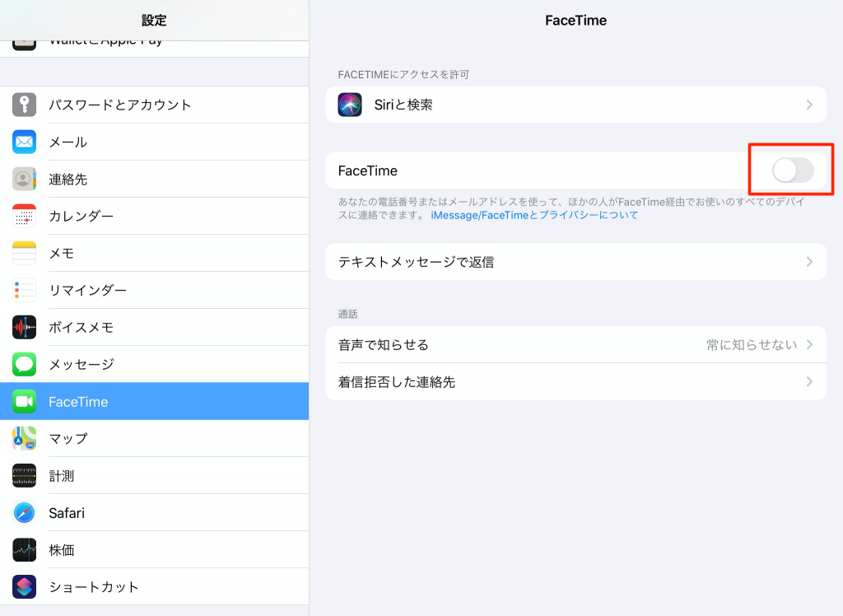The width and height of the screenshot is (843, 616).
Task: Select メッセージ in settings sidebar
Action: [154, 365]
